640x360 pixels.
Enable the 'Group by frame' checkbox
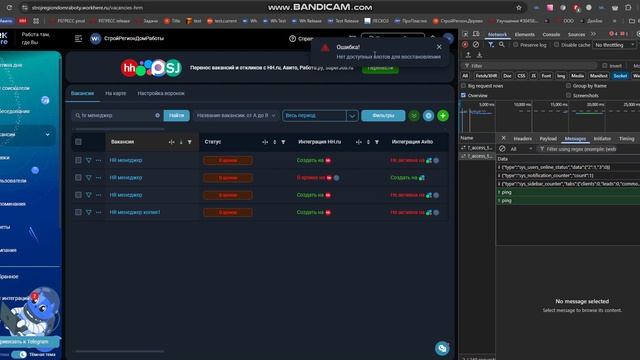pyautogui.click(x=568, y=86)
